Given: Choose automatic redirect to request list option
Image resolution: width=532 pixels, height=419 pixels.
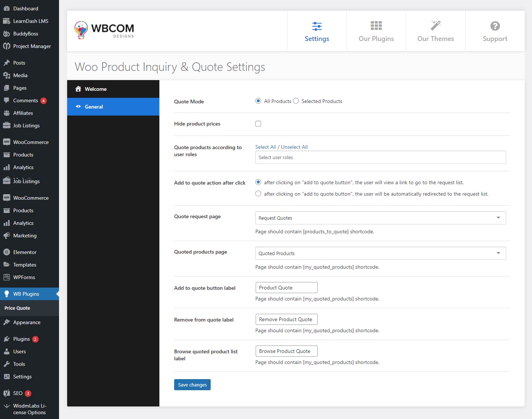Looking at the screenshot, I should coord(258,194).
